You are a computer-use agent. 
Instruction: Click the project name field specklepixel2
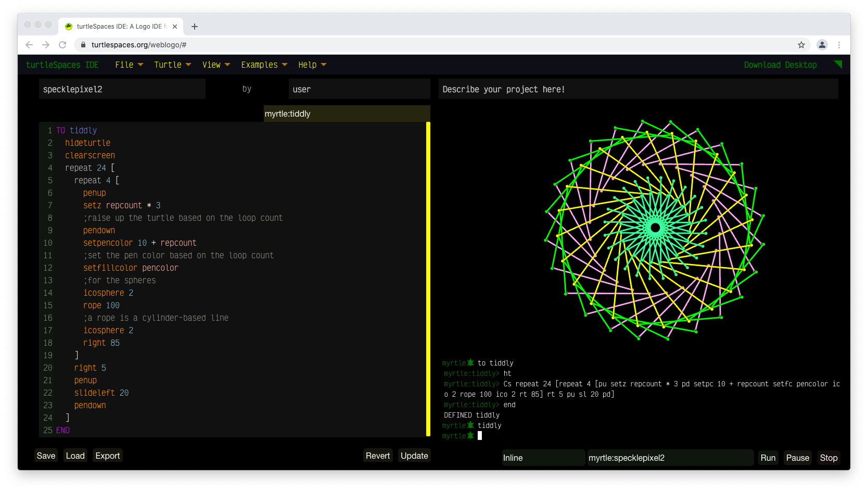click(122, 89)
